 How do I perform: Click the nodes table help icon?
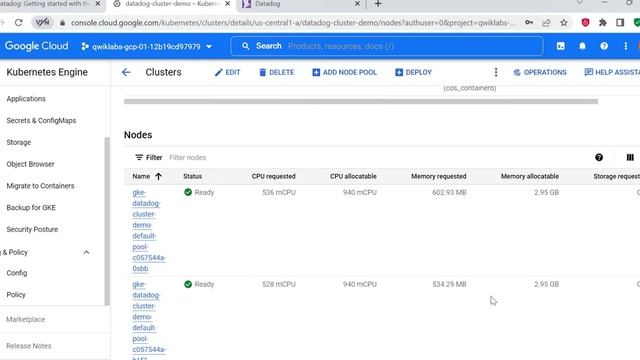click(599, 157)
